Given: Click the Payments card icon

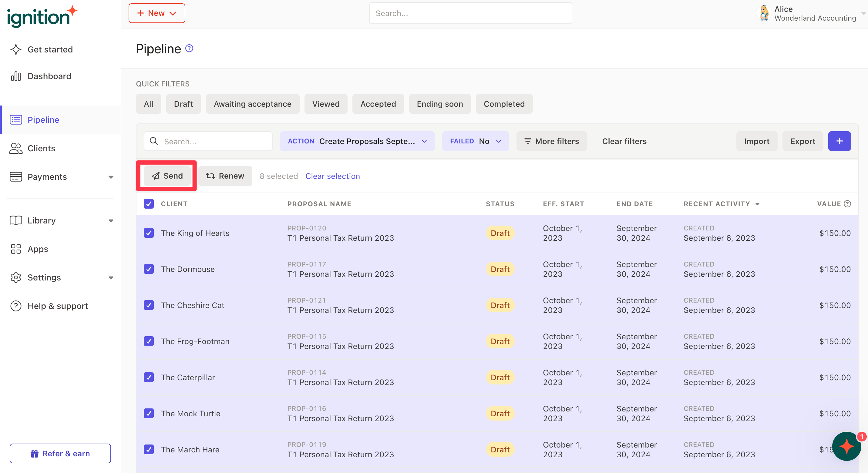Looking at the screenshot, I should pos(16,177).
